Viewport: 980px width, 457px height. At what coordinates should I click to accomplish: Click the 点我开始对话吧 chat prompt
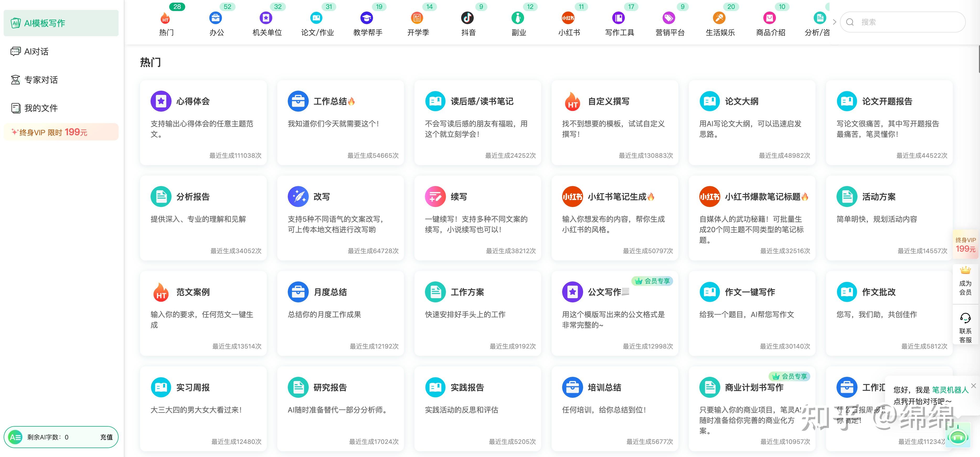coord(923,401)
